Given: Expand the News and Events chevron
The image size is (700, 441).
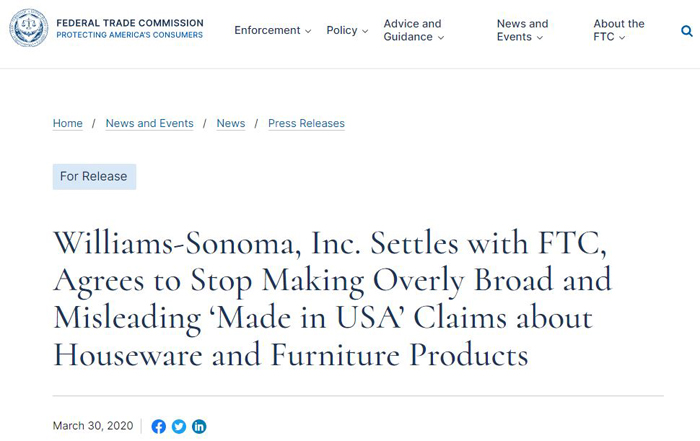Looking at the screenshot, I should [x=540, y=38].
